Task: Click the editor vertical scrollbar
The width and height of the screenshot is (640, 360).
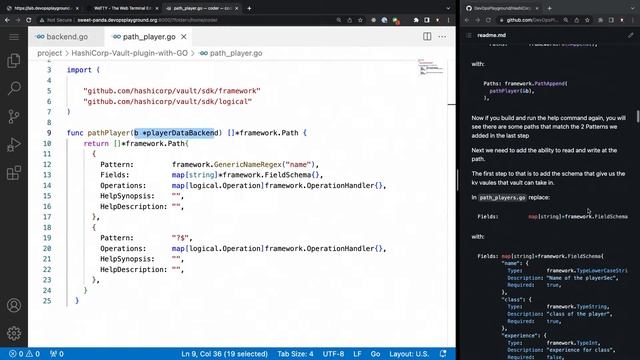Action: point(451,204)
